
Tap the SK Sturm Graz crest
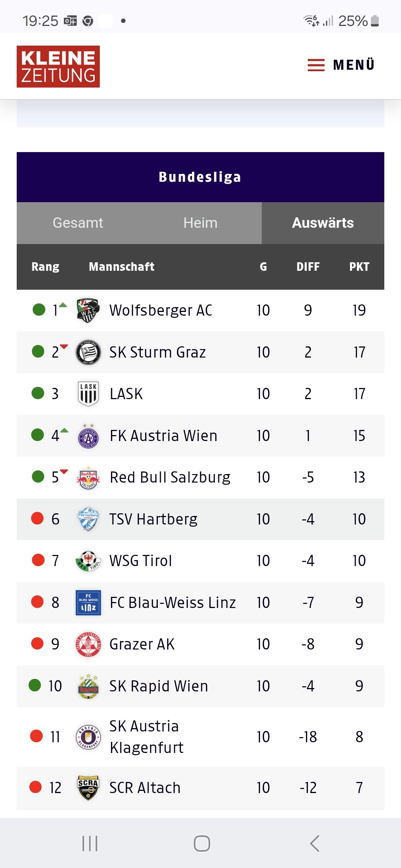click(x=88, y=352)
